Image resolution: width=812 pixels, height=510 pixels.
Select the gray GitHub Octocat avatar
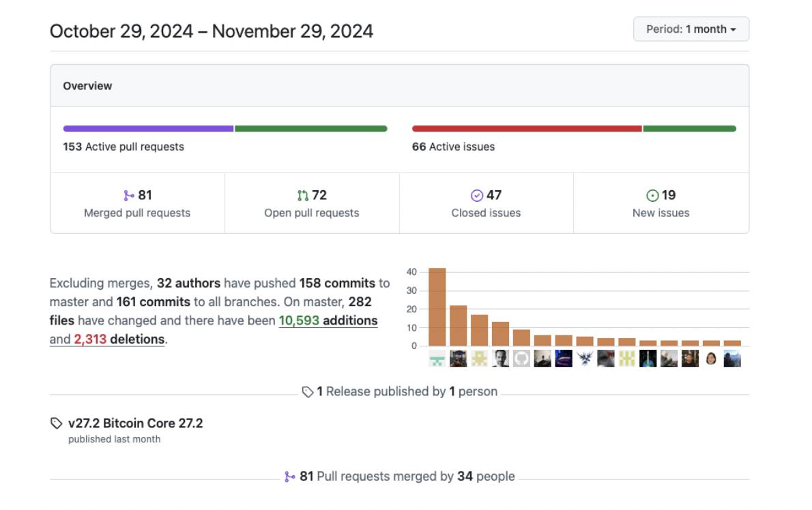click(521, 358)
